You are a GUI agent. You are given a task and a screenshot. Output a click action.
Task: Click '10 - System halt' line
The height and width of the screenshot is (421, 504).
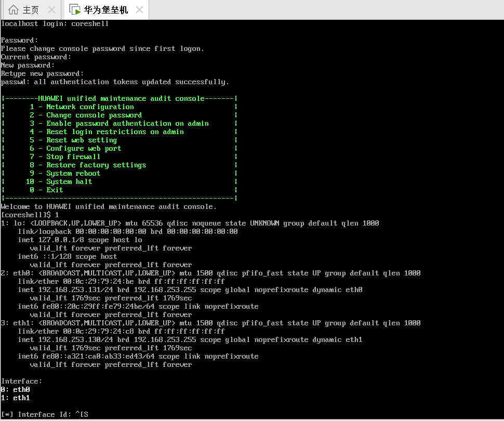click(59, 182)
